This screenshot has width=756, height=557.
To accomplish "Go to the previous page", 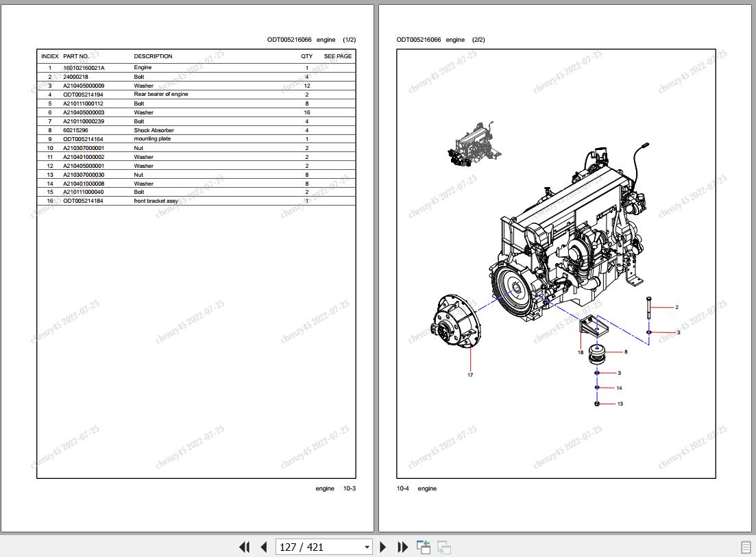I will pyautogui.click(x=264, y=547).
